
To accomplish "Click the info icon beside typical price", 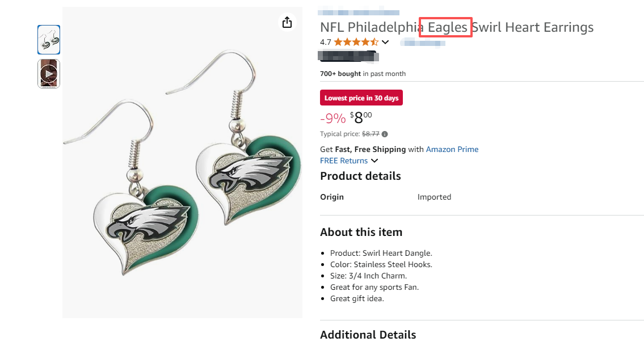I will click(385, 134).
